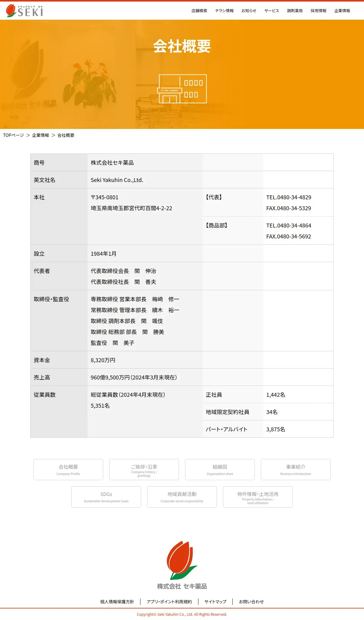Image resolution: width=364 pixels, height=620 pixels.
Task: Click the SEKI drugstore logo in header
Action: [25, 11]
